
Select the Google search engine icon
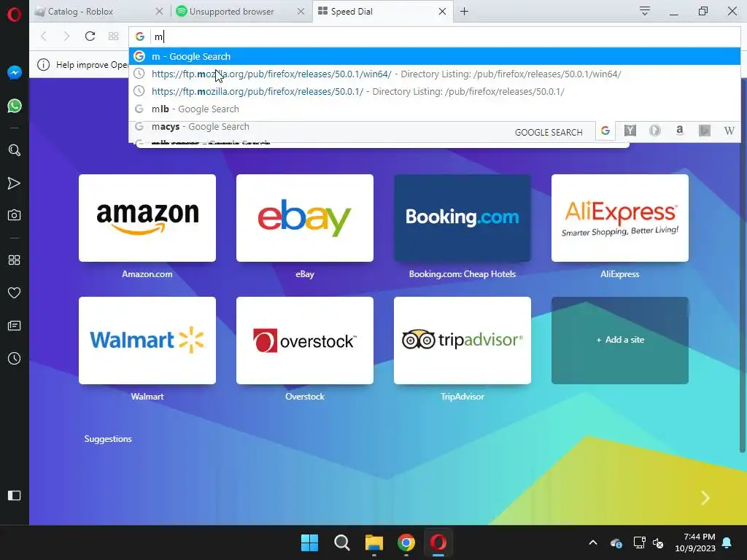click(605, 131)
